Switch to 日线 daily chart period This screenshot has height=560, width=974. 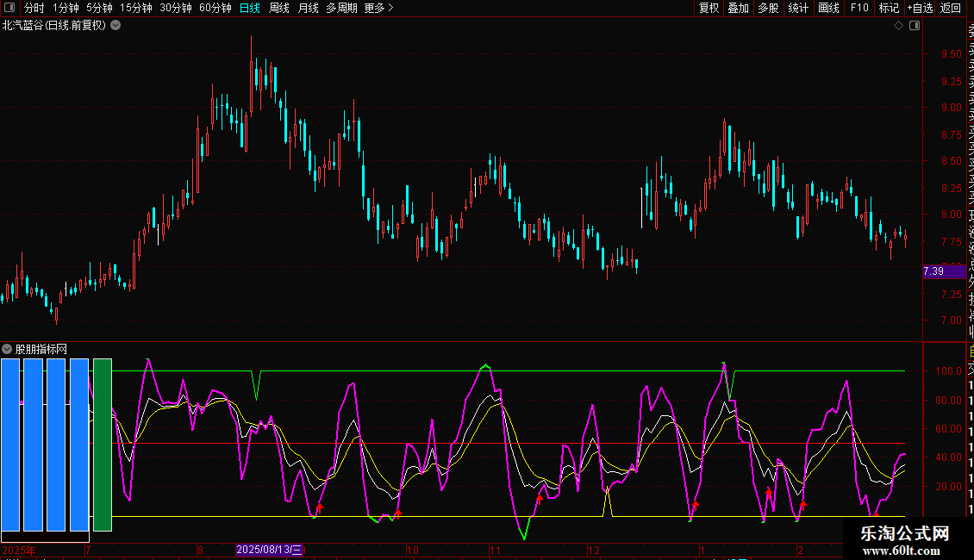(249, 8)
